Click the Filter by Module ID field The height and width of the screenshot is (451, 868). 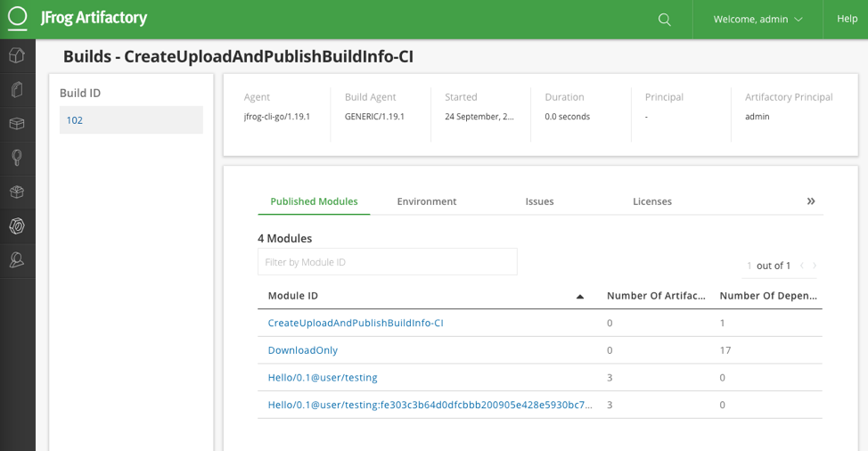[387, 262]
